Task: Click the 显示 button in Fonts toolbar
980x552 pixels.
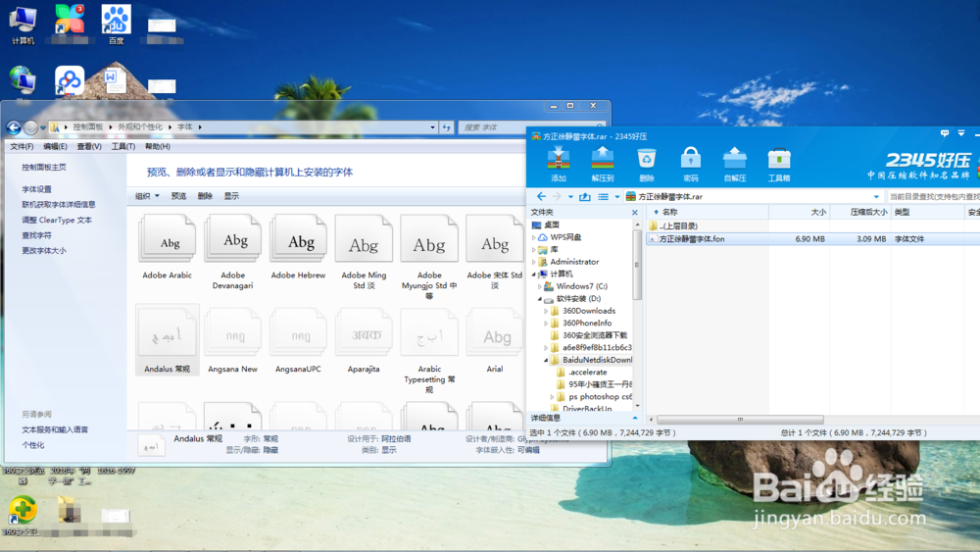Action: point(231,196)
